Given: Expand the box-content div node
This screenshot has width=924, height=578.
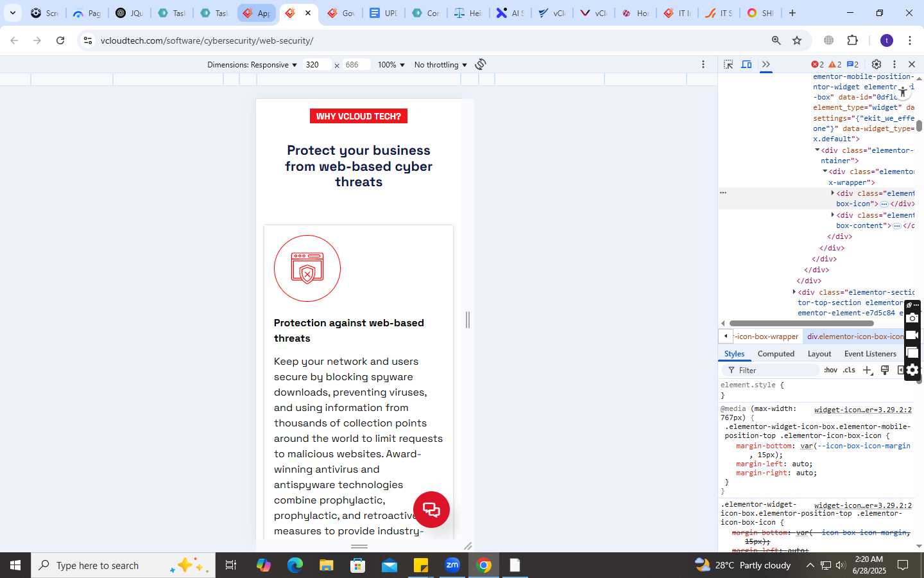Looking at the screenshot, I should [x=833, y=215].
